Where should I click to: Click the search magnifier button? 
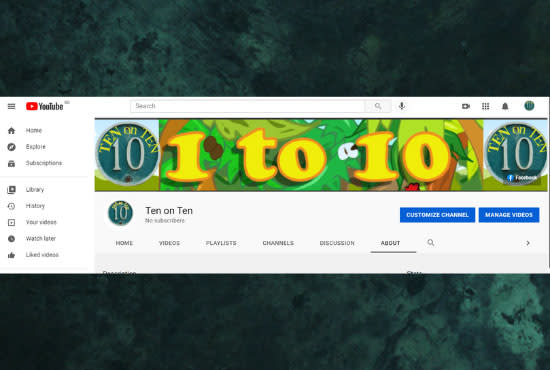click(378, 106)
